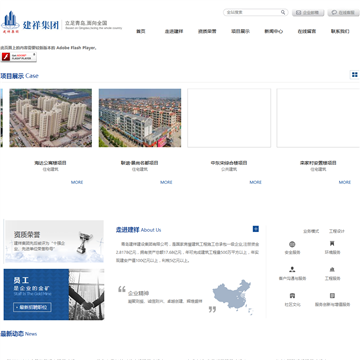Click the 最新动态 News heading
360x360 pixels.
coord(18,334)
